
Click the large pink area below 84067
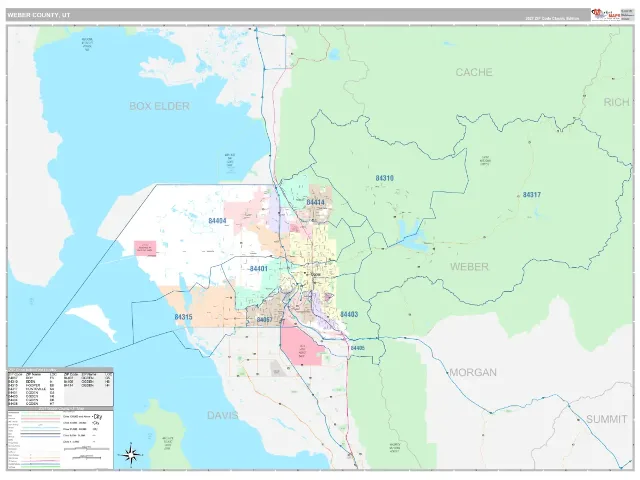click(x=301, y=346)
